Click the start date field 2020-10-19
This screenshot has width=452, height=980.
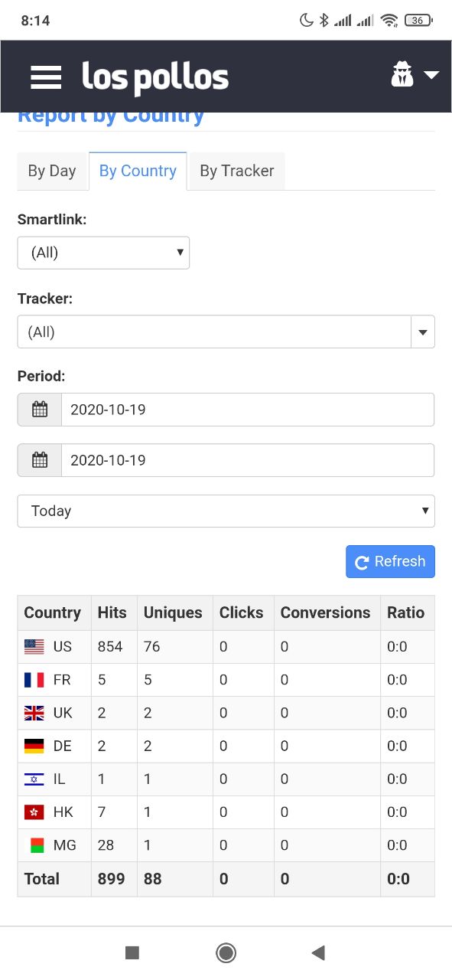click(248, 410)
